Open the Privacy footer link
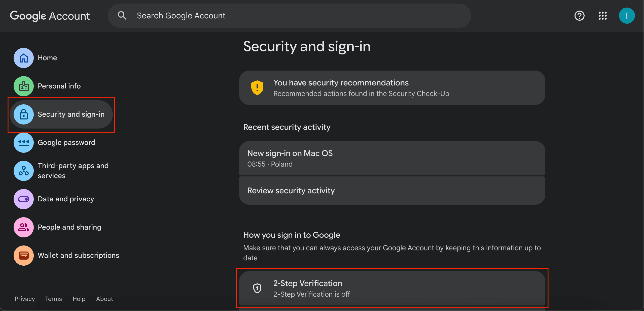Screen dimensions: 644x311 coord(24,299)
